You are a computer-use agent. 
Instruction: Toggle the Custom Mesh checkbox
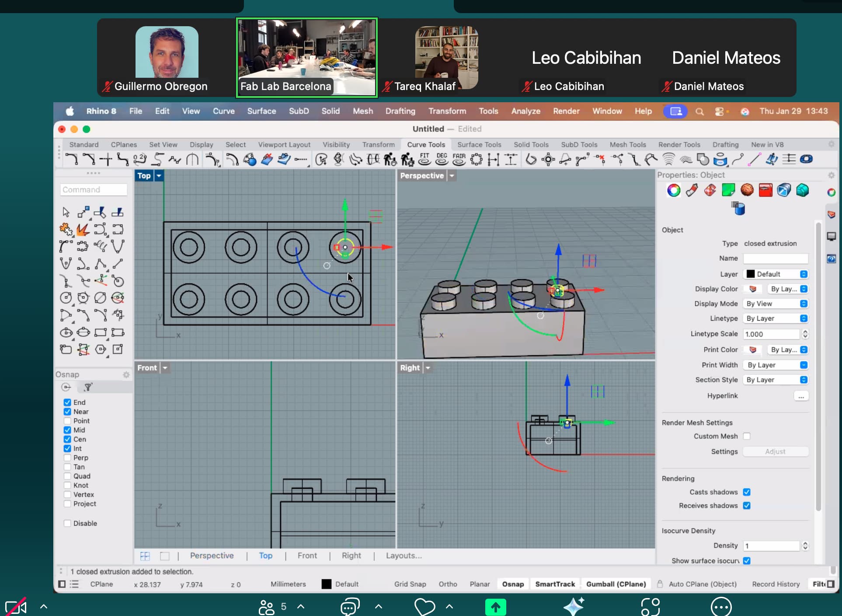(747, 436)
